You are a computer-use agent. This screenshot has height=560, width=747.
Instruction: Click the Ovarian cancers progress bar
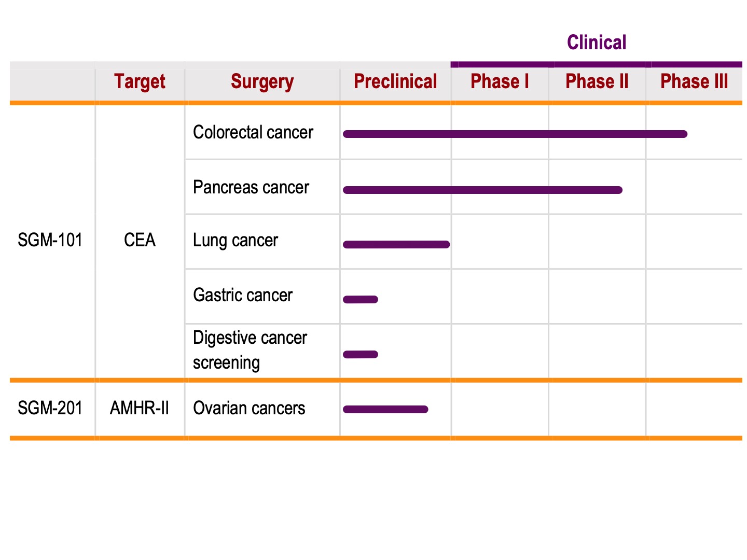click(x=385, y=410)
